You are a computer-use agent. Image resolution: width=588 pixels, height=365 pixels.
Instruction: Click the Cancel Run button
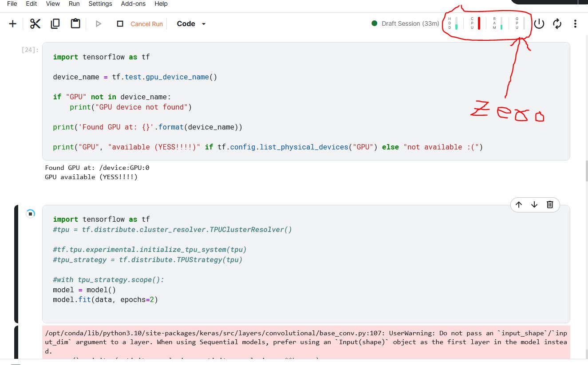(146, 24)
